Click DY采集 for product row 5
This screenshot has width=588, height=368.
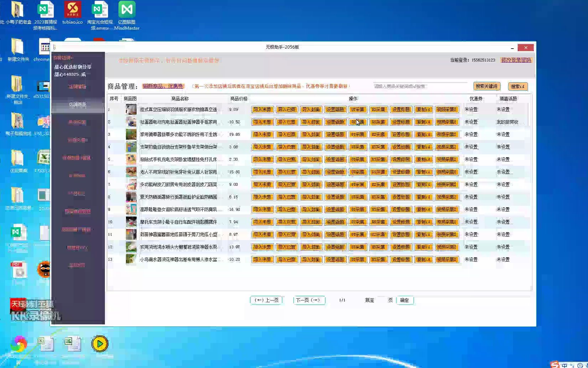(x=358, y=159)
